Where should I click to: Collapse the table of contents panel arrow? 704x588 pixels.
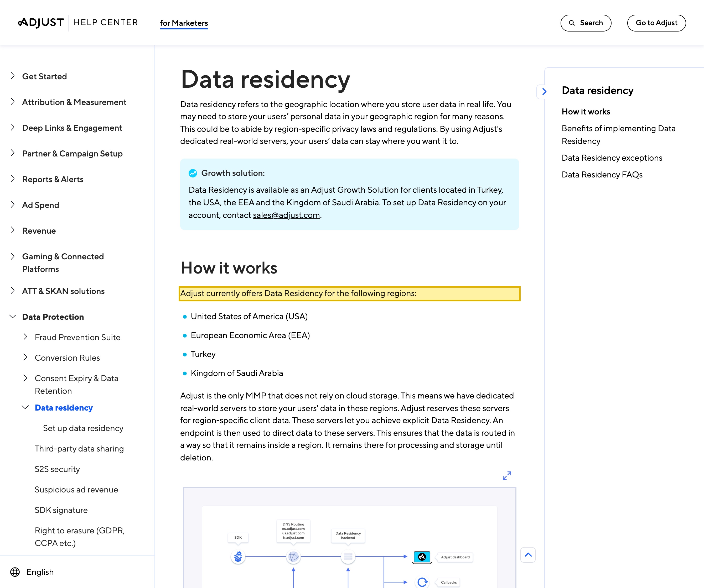click(x=544, y=91)
